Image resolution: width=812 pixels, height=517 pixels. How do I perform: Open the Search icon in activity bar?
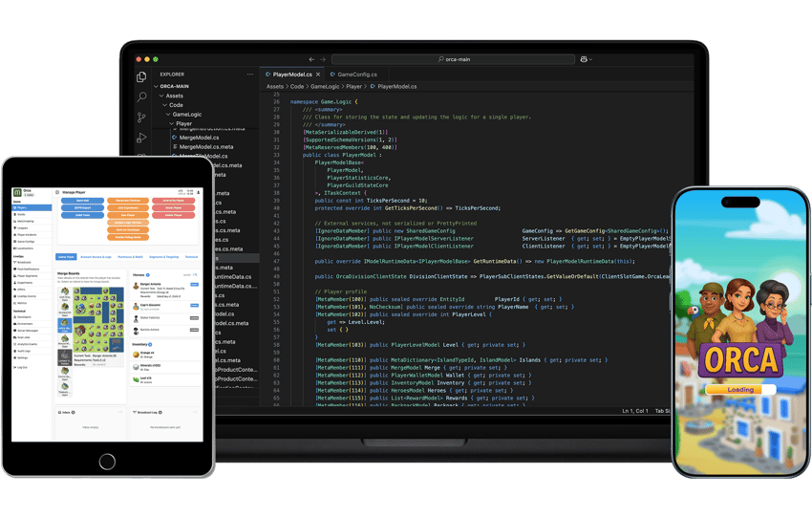tap(141, 97)
